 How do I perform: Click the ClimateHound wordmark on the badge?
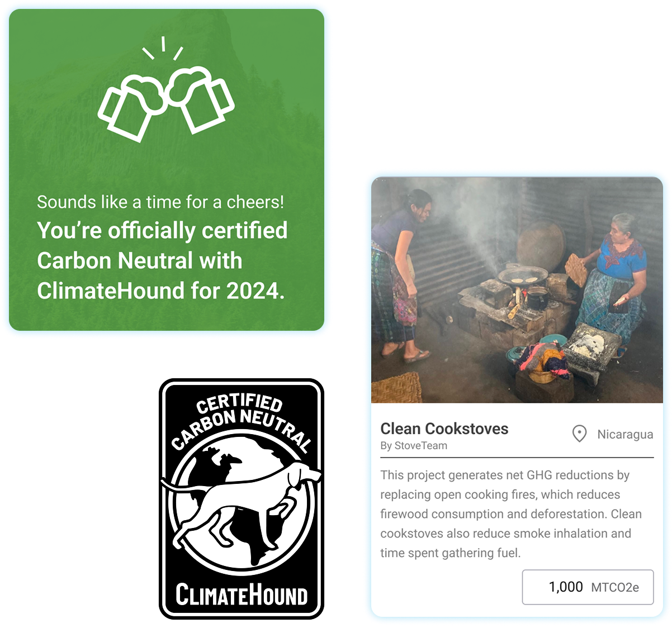click(242, 595)
